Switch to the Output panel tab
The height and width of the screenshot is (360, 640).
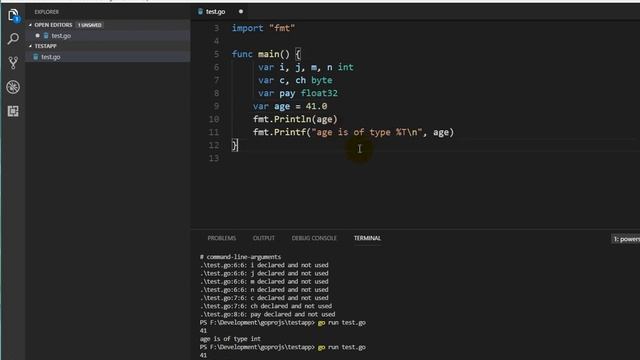[x=264, y=238]
